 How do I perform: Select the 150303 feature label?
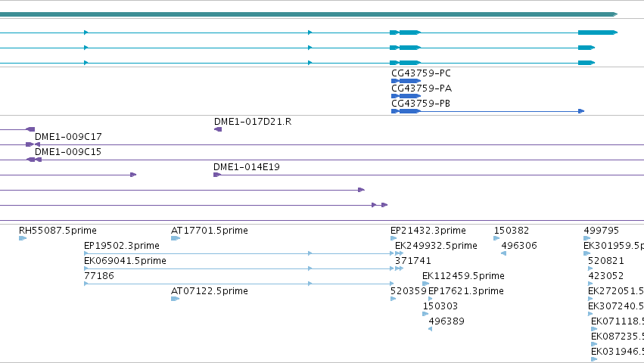point(440,306)
